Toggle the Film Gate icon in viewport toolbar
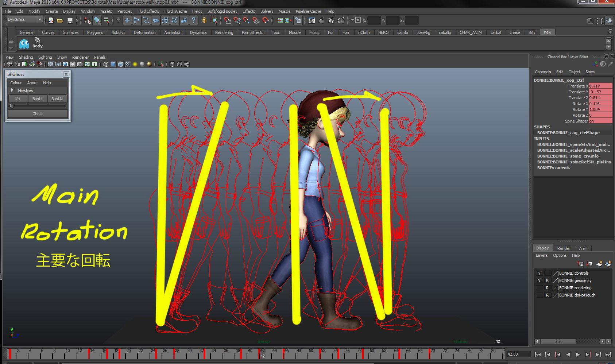 point(58,64)
